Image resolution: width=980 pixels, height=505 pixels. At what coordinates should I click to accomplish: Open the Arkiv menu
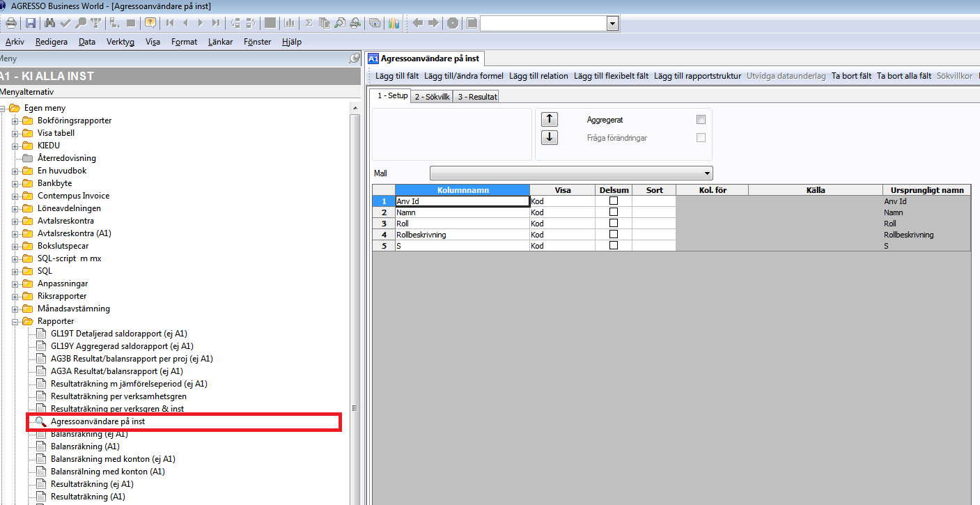coord(15,42)
